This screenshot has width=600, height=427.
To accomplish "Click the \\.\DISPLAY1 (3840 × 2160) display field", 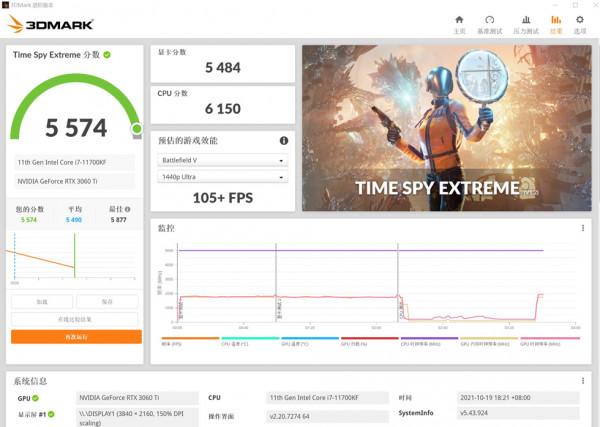I will tap(137, 418).
